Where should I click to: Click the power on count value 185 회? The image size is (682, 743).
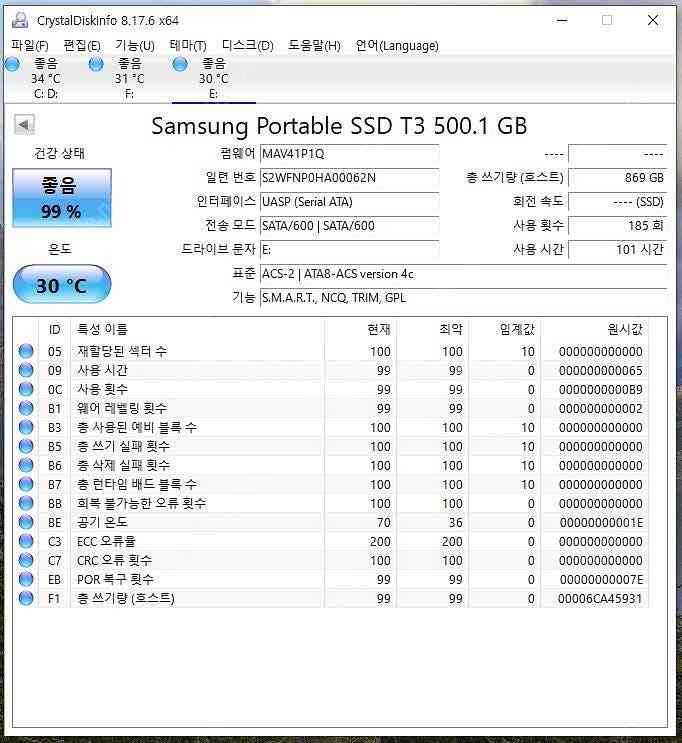(x=618, y=226)
